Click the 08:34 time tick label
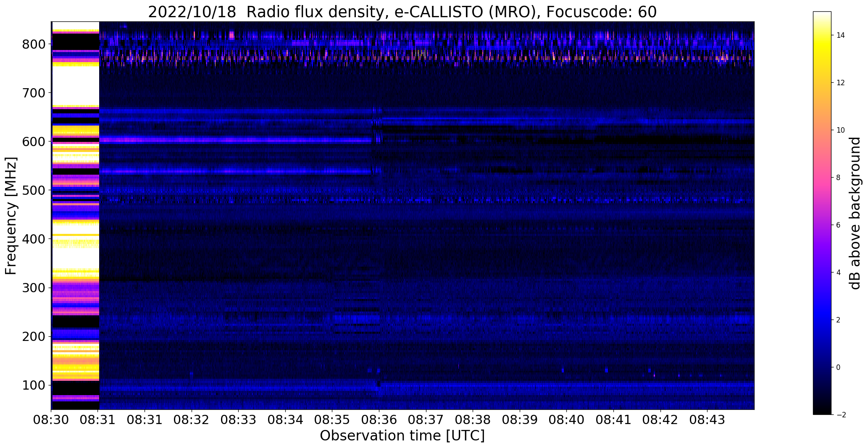The width and height of the screenshot is (868, 448). (x=286, y=420)
